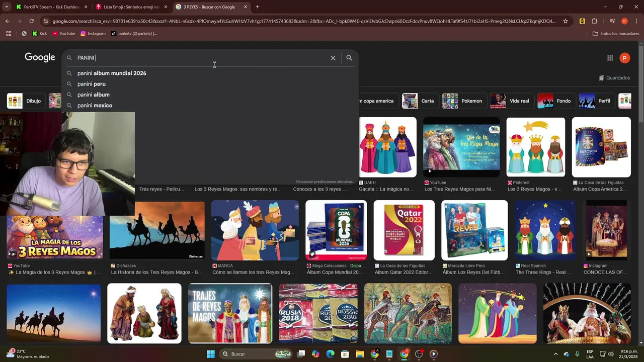644x362 pixels.
Task: Bookmark this page with the star icon
Action: pyautogui.click(x=566, y=21)
